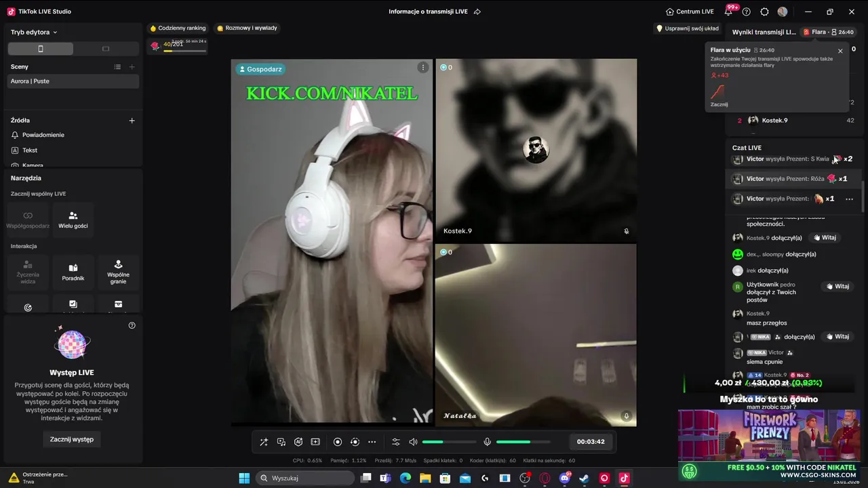Open the settings gear icon
Image resolution: width=868 pixels, height=488 pixels.
[764, 12]
